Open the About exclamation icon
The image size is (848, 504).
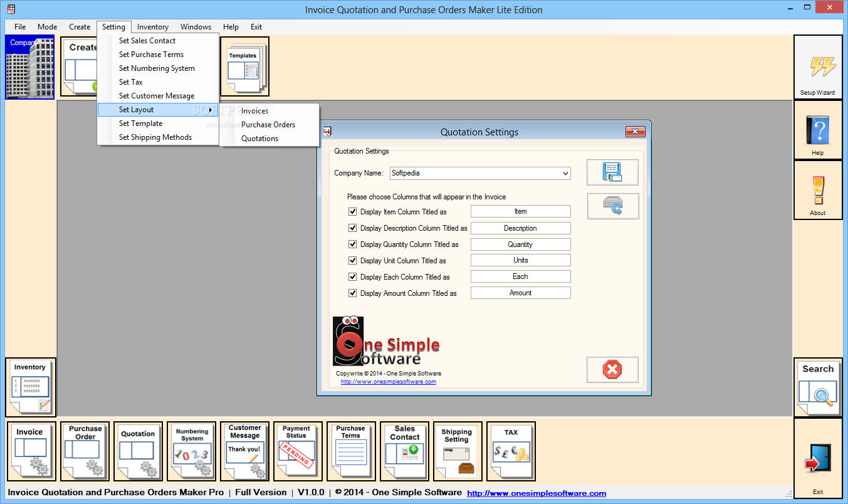(818, 190)
